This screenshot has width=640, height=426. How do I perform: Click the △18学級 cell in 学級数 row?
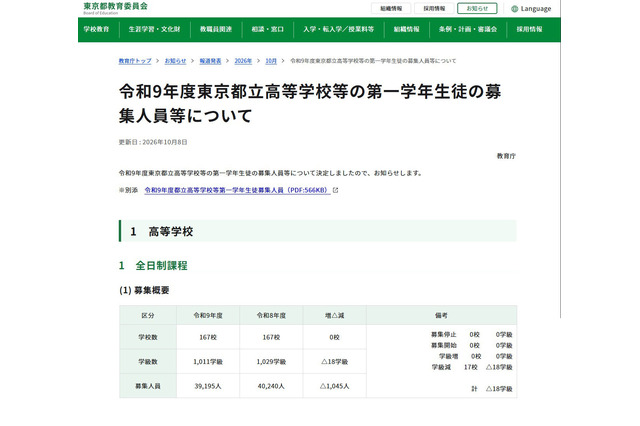335,362
